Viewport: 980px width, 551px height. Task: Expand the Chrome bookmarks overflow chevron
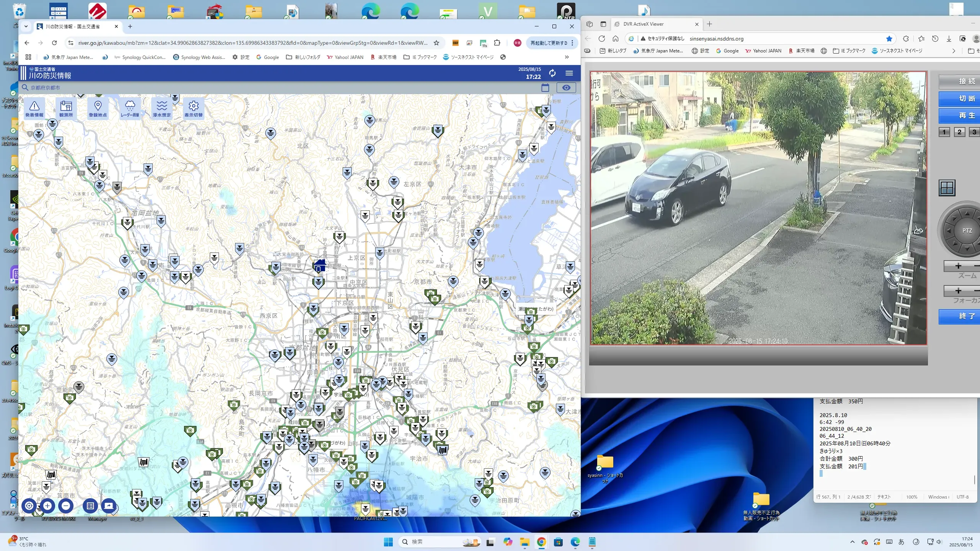click(567, 57)
